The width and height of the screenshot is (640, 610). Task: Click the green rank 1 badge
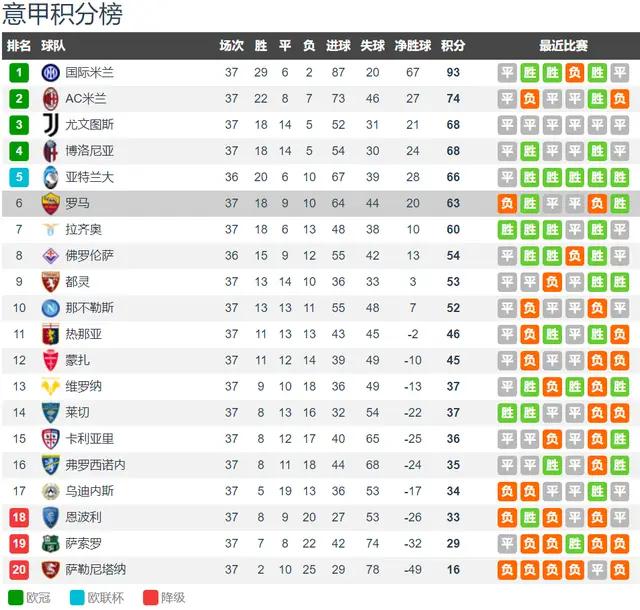tap(19, 73)
